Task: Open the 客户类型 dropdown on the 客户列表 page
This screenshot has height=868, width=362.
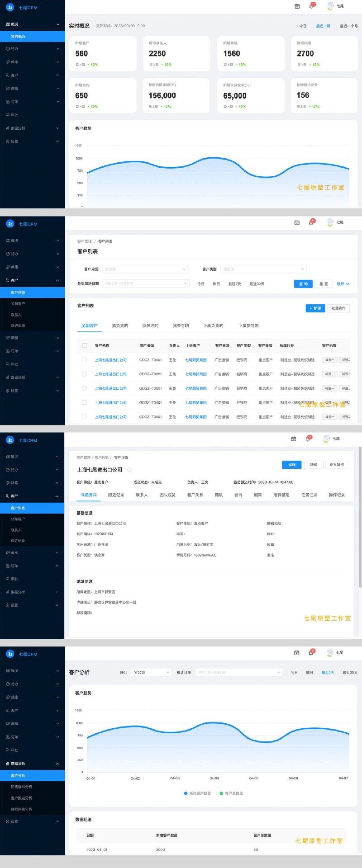Action: [264, 269]
